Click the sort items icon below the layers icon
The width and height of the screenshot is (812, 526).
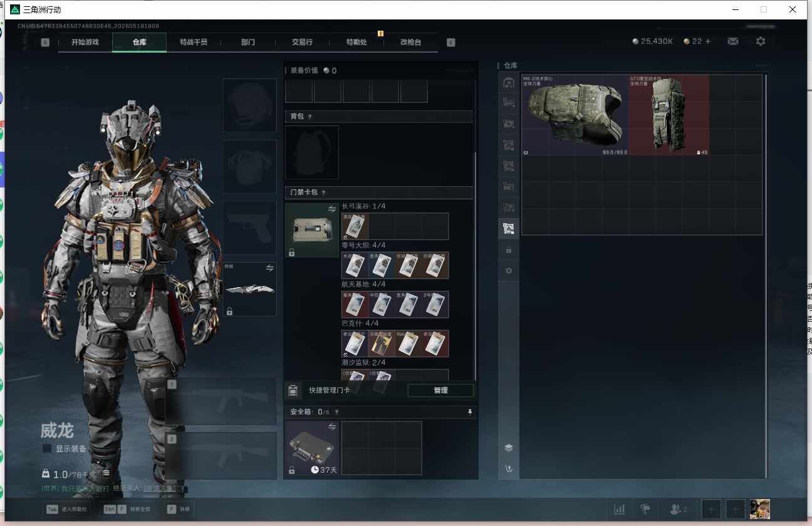(x=509, y=469)
